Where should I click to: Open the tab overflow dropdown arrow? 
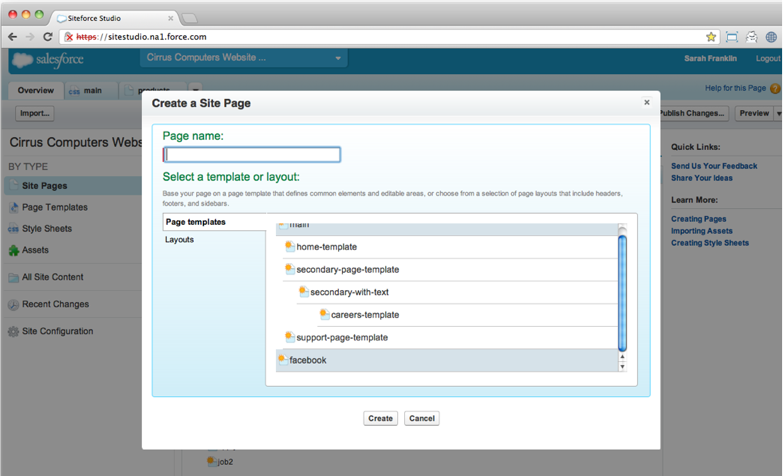click(196, 90)
